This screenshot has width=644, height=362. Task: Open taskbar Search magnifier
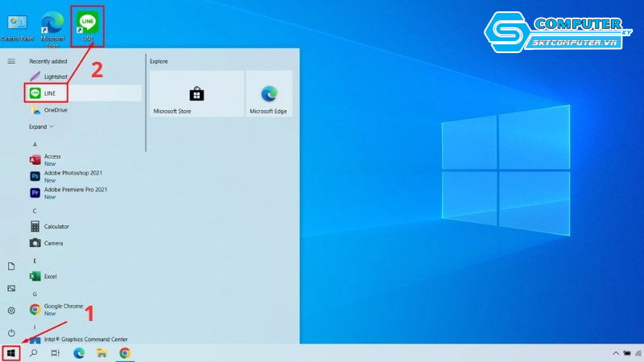pos(34,353)
